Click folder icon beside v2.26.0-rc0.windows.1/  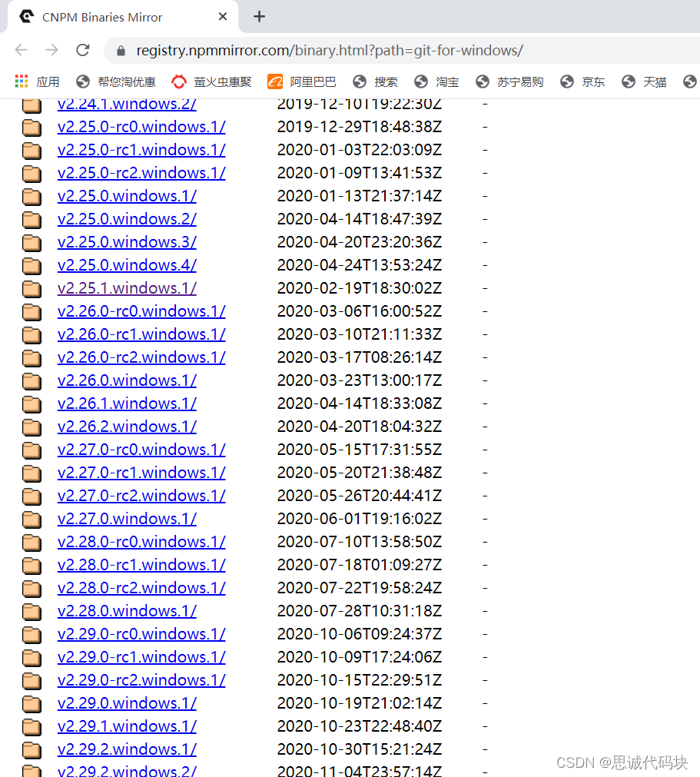point(32,312)
